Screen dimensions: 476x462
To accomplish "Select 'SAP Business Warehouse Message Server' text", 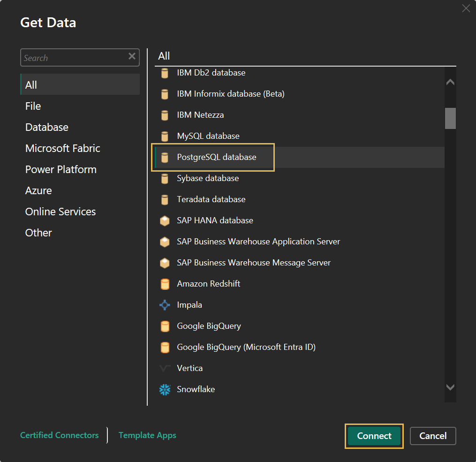I will coord(254,263).
